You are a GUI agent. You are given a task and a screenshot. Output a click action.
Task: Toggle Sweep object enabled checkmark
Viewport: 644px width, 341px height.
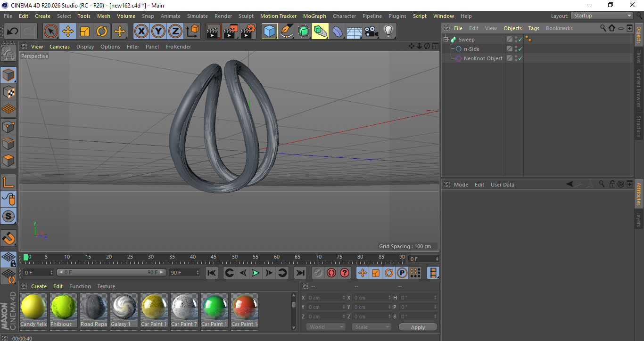(520, 40)
